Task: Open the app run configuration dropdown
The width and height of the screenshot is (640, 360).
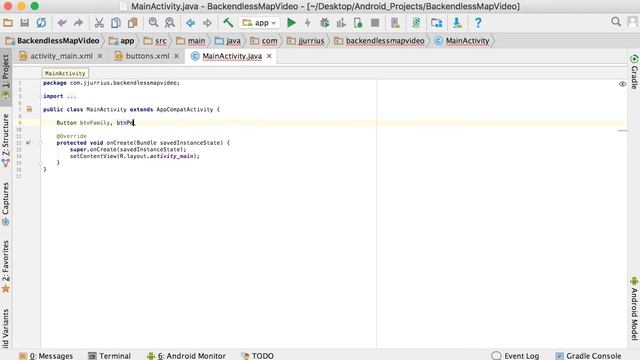Action: click(x=259, y=23)
